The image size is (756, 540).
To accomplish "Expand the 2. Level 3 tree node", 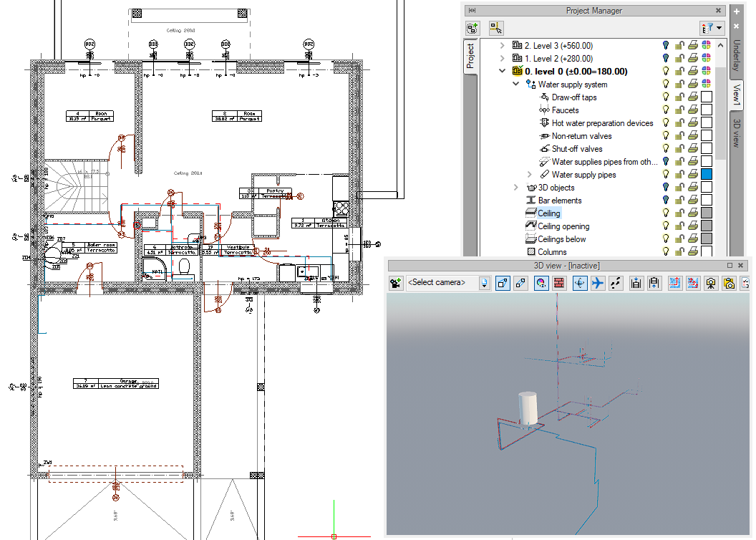I will tap(503, 45).
